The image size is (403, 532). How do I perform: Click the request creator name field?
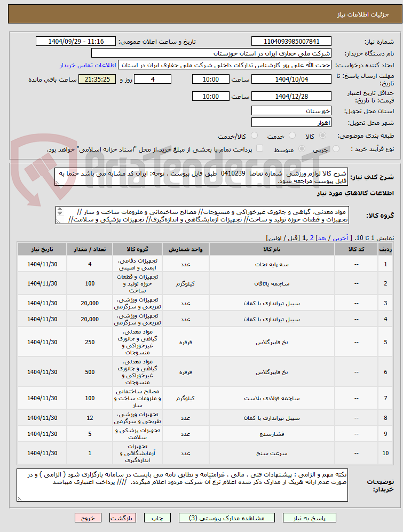click(224, 65)
